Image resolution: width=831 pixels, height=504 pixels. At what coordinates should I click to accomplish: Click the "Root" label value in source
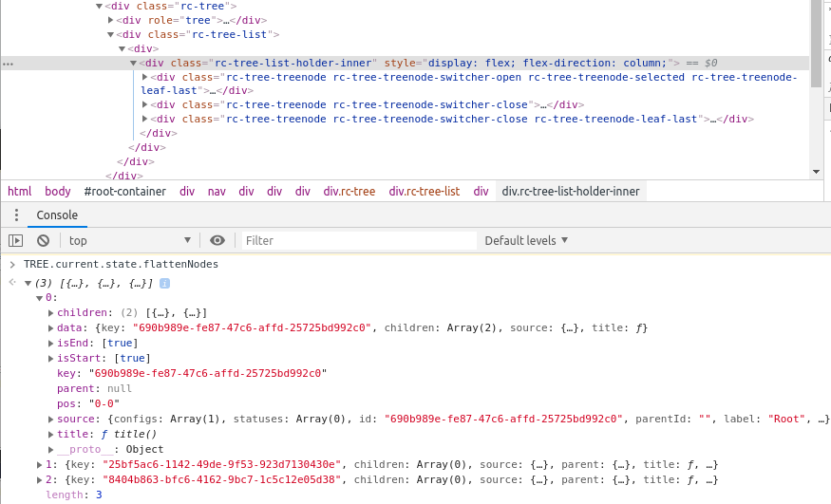(786, 419)
